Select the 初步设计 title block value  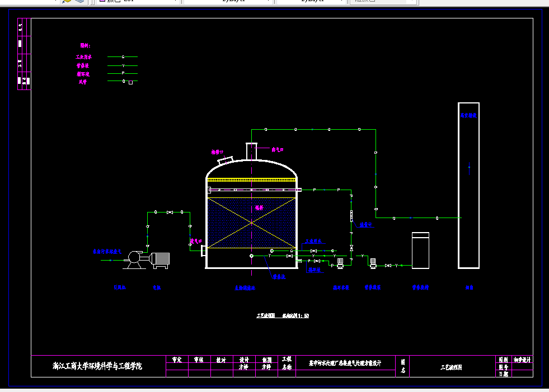(x=522, y=360)
